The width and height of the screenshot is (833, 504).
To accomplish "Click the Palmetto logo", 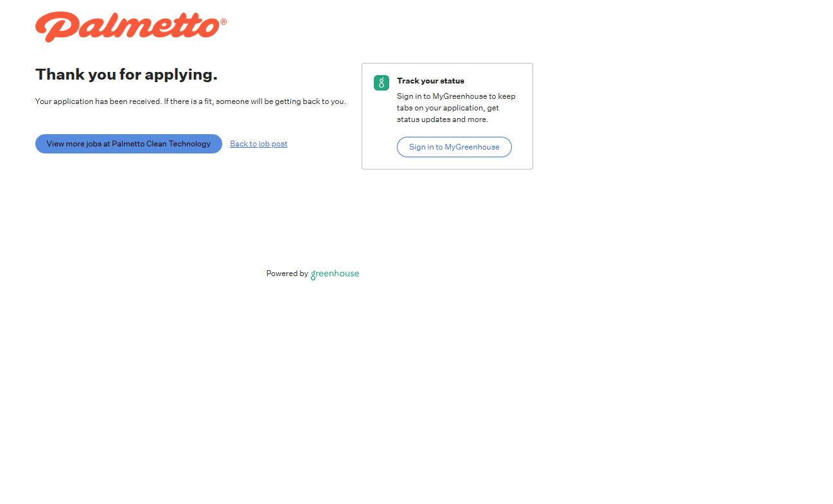I will point(131,26).
